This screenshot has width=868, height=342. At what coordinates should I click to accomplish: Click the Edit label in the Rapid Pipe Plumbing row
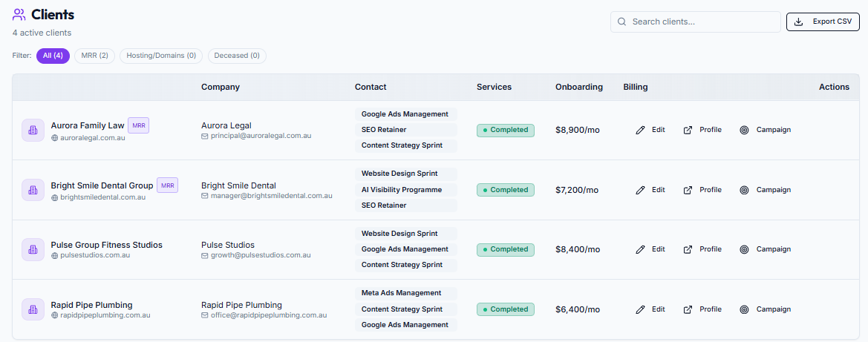coord(658,309)
